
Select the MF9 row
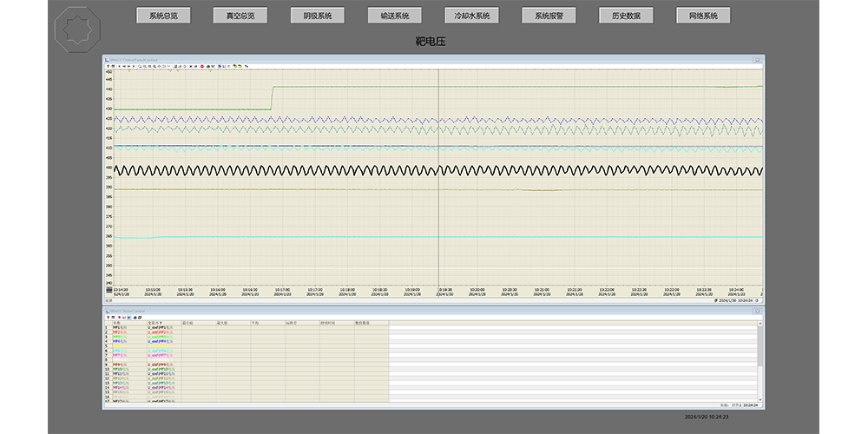[x=247, y=365]
